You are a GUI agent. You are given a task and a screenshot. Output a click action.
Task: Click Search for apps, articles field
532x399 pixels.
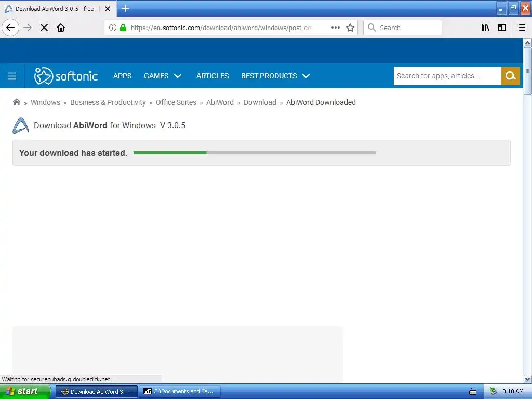(447, 76)
